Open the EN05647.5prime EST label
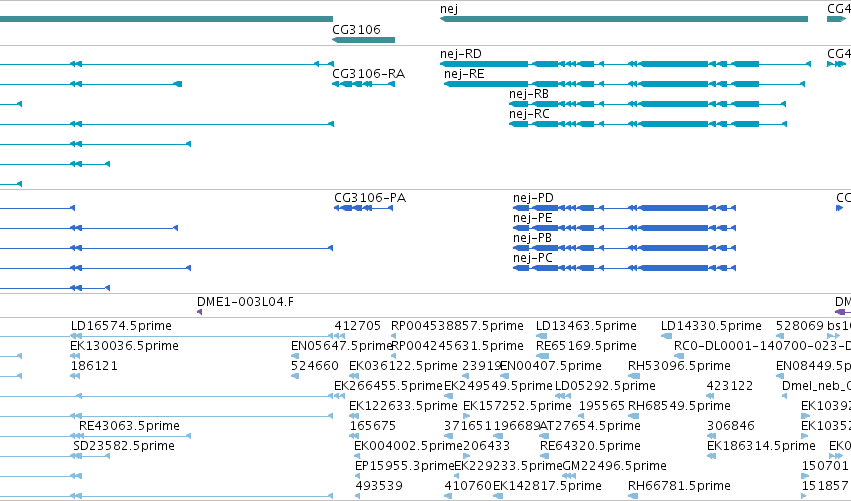 click(341, 346)
